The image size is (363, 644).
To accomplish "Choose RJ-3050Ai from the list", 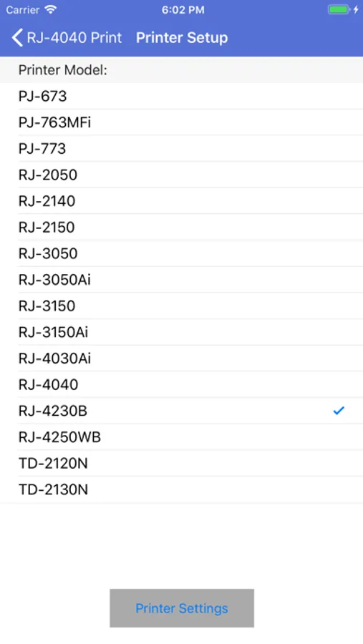I will (181, 280).
